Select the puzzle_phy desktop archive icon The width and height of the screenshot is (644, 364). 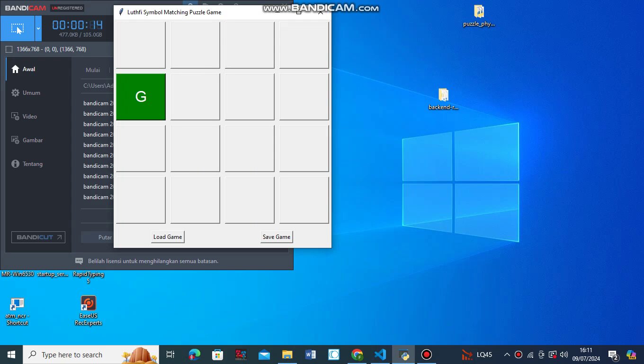479,12
